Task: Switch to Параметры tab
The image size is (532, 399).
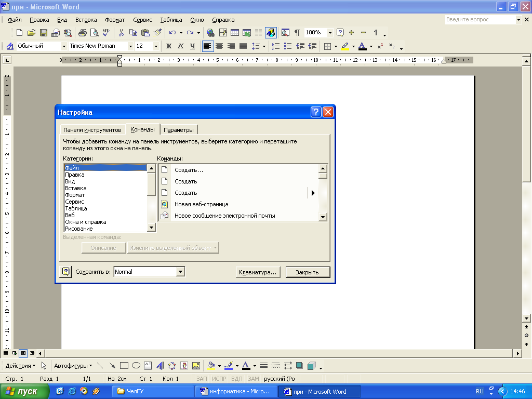Action: point(179,130)
